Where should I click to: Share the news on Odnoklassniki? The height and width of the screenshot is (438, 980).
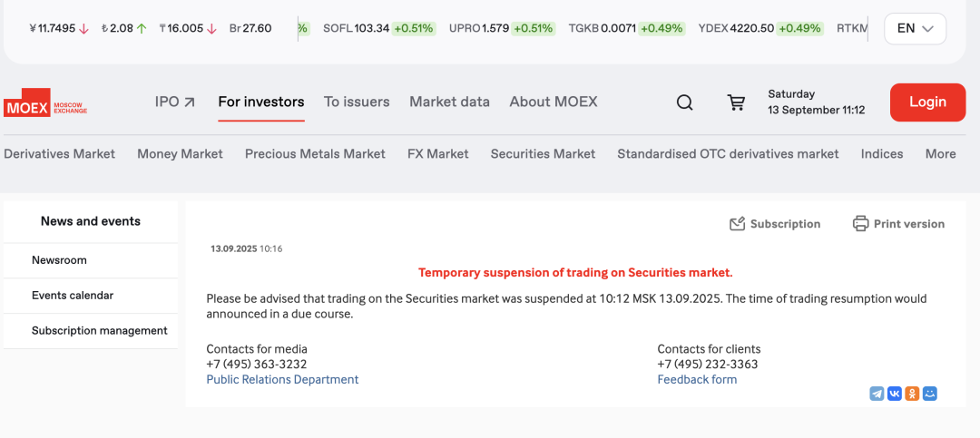tap(912, 394)
